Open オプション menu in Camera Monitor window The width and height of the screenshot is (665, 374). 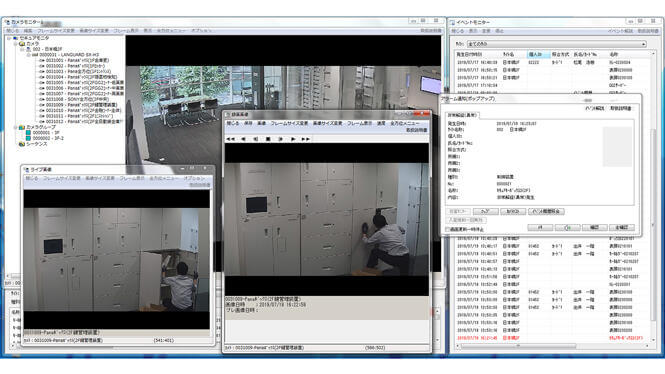201,31
